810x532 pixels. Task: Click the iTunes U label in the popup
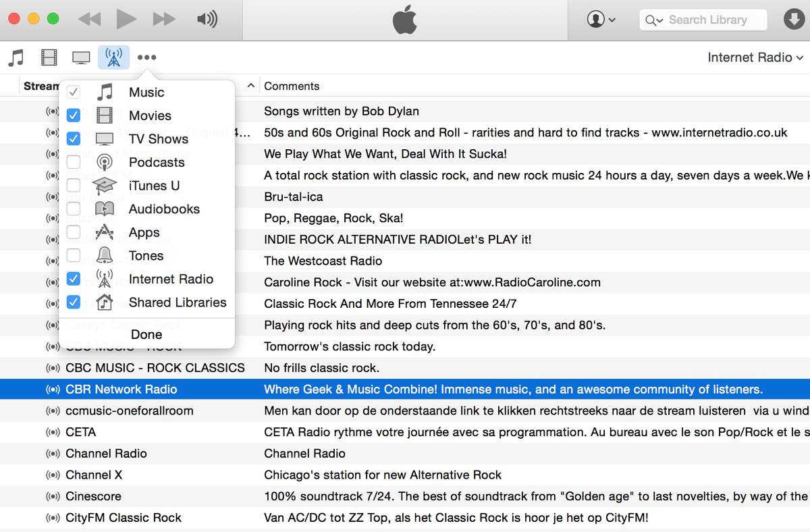tap(154, 186)
